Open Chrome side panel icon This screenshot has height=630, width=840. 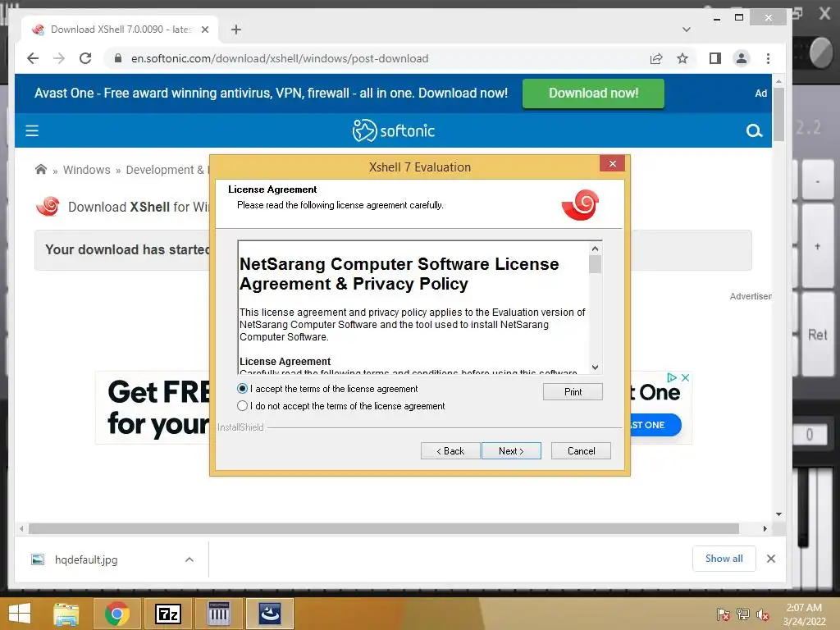[x=715, y=58]
